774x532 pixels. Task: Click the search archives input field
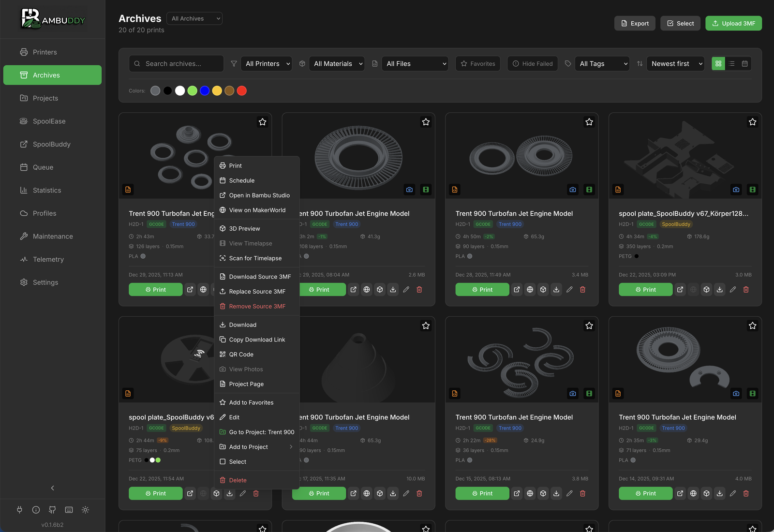176,63
